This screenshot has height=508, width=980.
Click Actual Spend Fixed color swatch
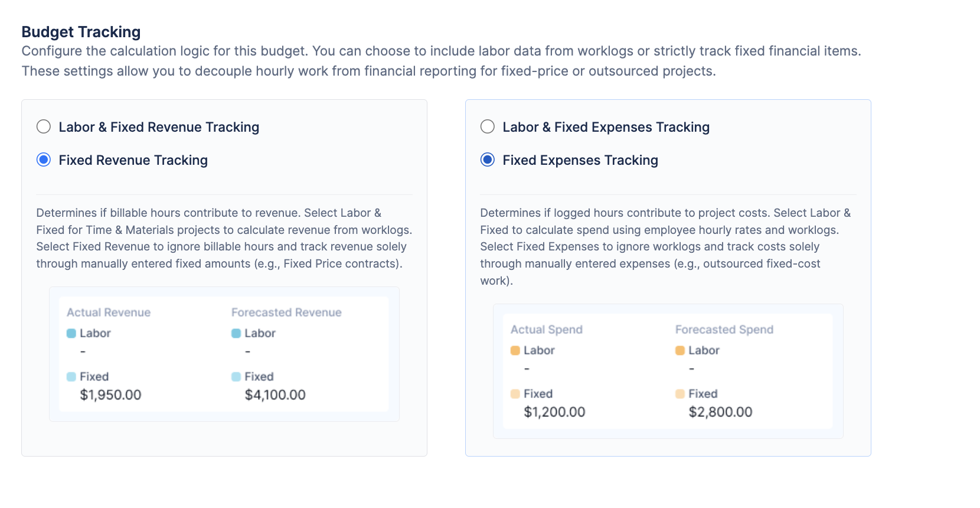coord(515,394)
